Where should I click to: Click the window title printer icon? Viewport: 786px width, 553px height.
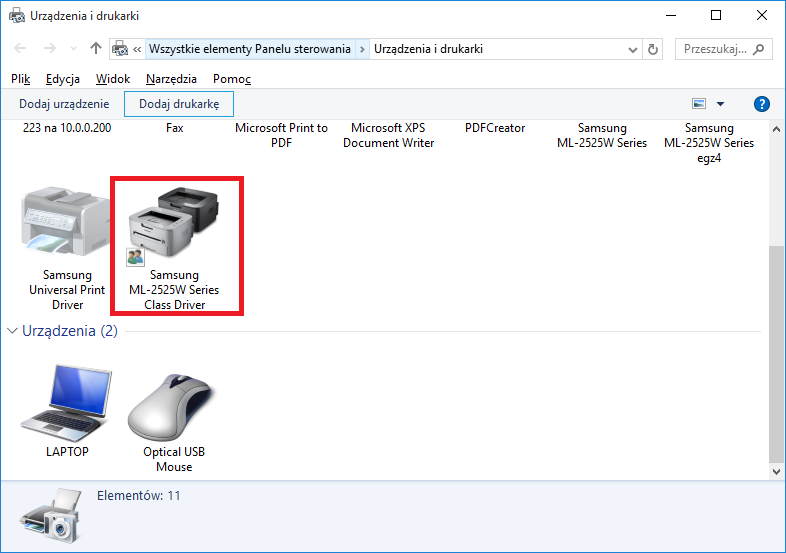tap(17, 16)
